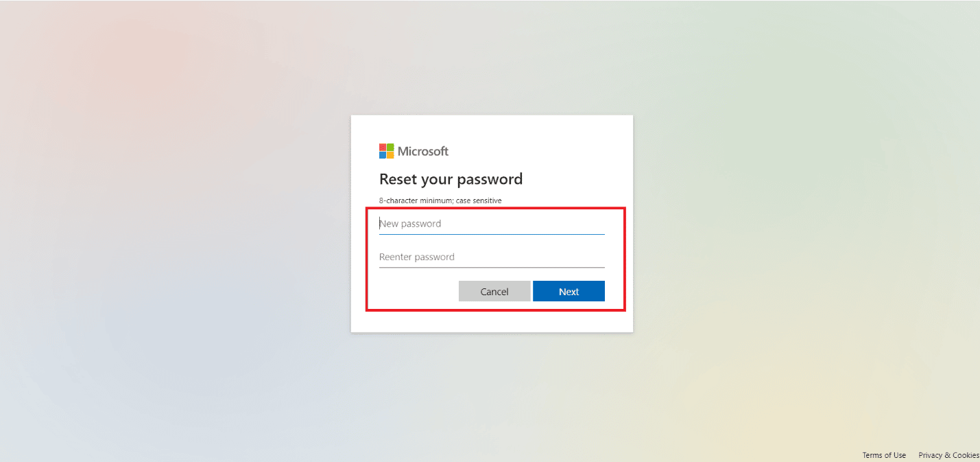Click the yellow square of the Microsoft logo
The width and height of the screenshot is (980, 462).
391,155
